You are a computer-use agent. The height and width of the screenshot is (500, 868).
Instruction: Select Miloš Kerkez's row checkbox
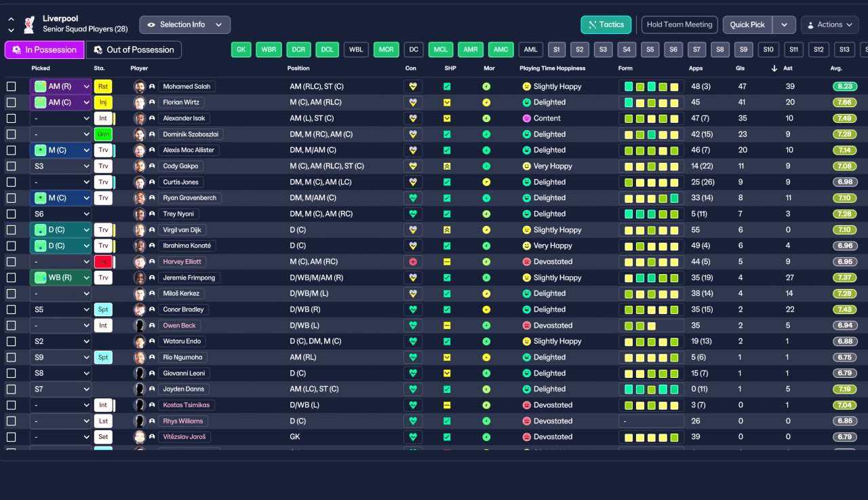tap(11, 294)
